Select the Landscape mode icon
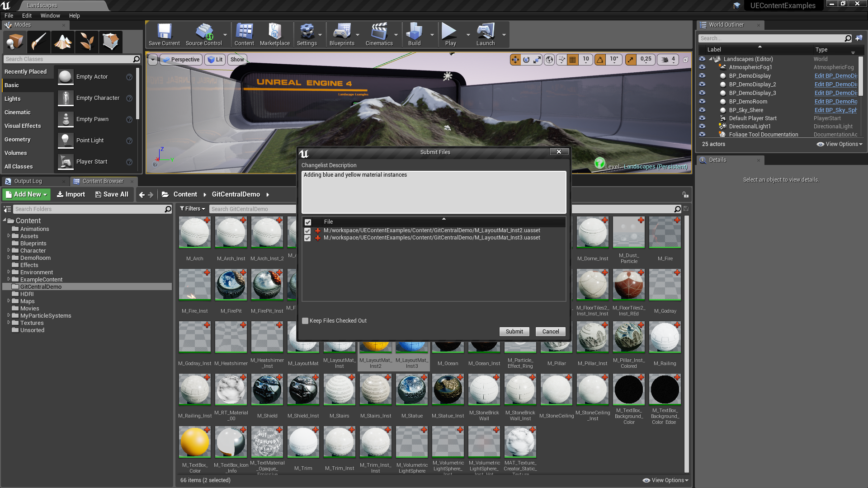This screenshot has height=488, width=868. point(63,42)
